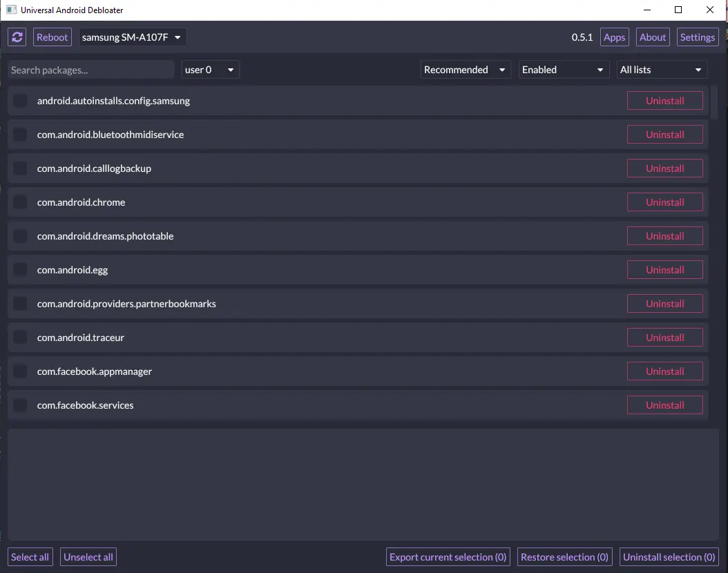Select android.autoinstalls.config.samsung package name
Image resolution: width=728 pixels, height=573 pixels.
pyautogui.click(x=114, y=101)
